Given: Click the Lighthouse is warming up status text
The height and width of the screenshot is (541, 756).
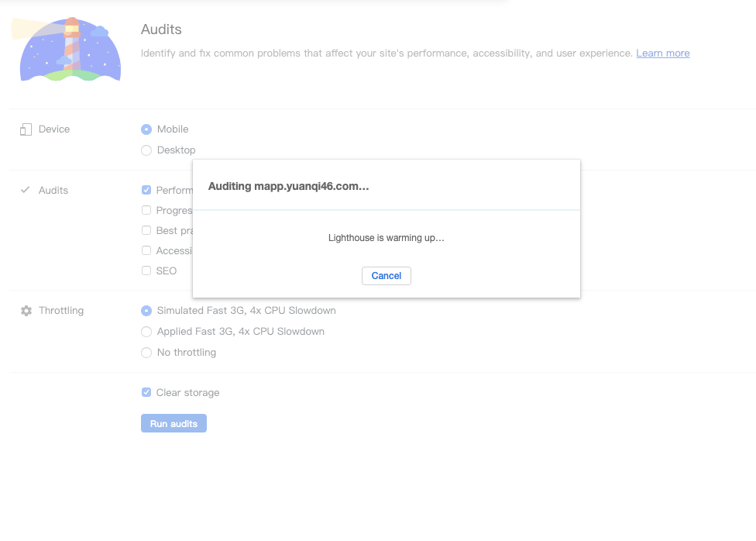Looking at the screenshot, I should pos(387,238).
